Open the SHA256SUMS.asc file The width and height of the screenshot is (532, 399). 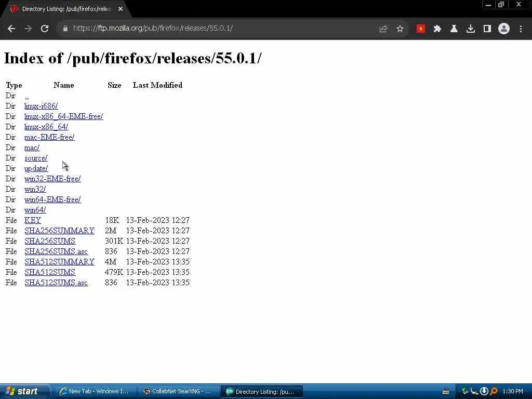pyautogui.click(x=56, y=252)
